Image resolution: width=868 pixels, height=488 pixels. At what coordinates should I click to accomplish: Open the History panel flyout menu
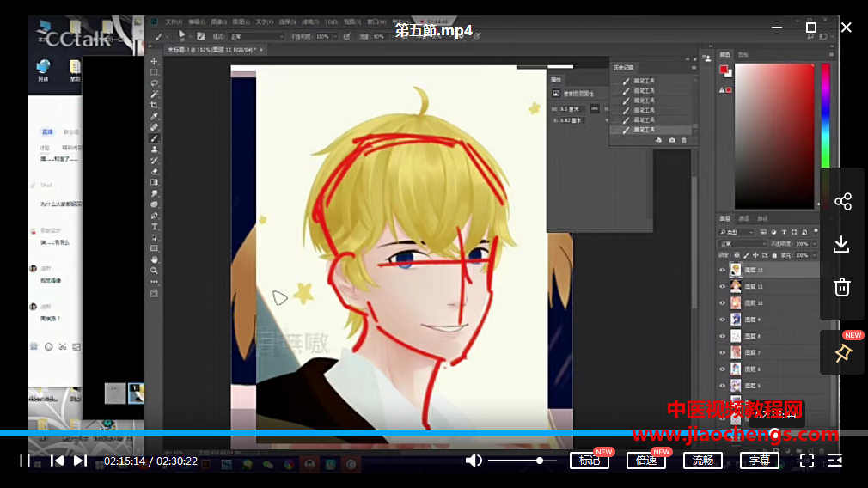click(x=694, y=68)
